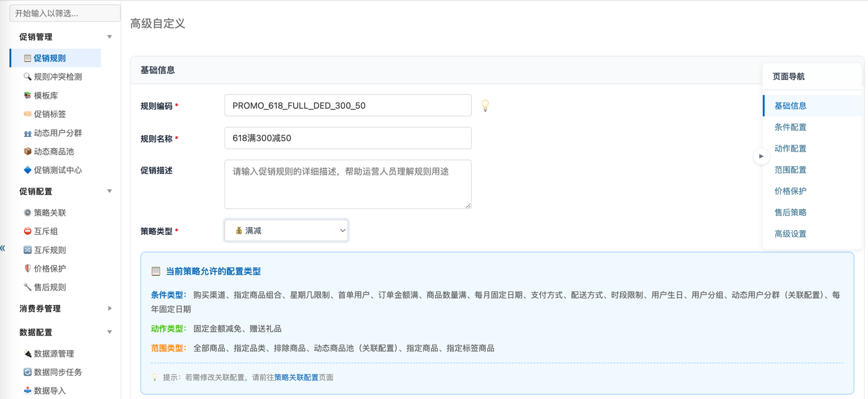Click the 动态商品池 box icon
This screenshot has height=399, width=868.
(x=27, y=152)
